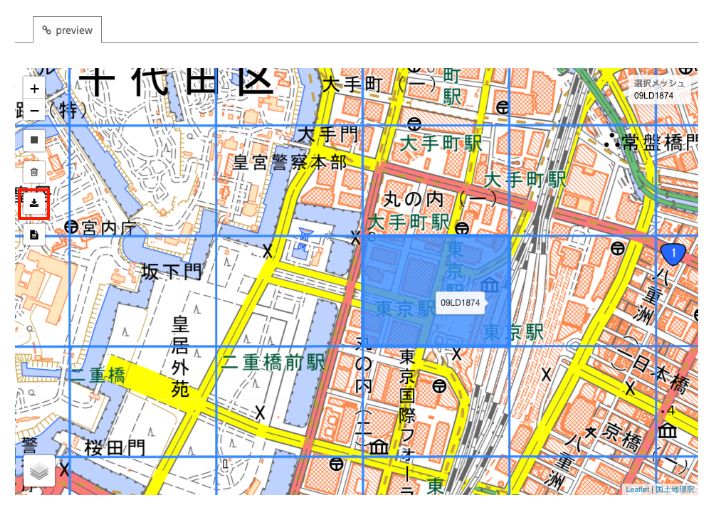Click the download icon button
Image resolution: width=716 pixels, height=509 pixels.
point(34,203)
